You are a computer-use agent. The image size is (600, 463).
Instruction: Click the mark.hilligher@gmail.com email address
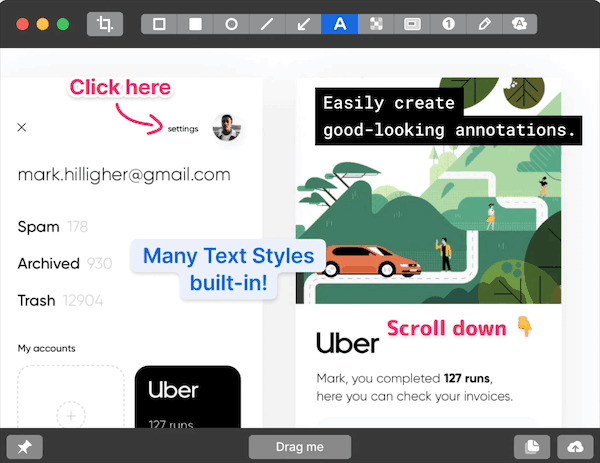124,175
